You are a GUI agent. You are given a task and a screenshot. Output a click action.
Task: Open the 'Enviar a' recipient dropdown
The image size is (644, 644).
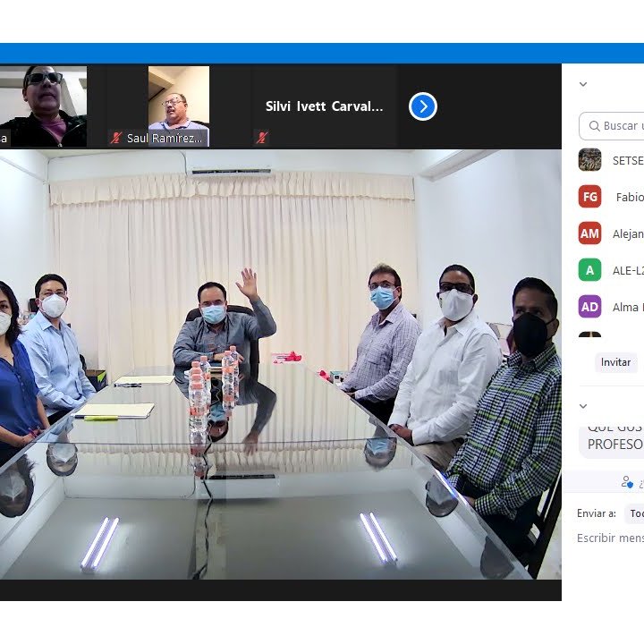point(634,513)
